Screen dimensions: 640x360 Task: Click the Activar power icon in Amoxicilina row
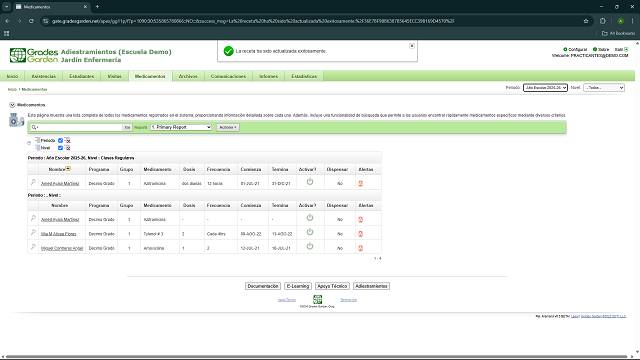point(310,247)
